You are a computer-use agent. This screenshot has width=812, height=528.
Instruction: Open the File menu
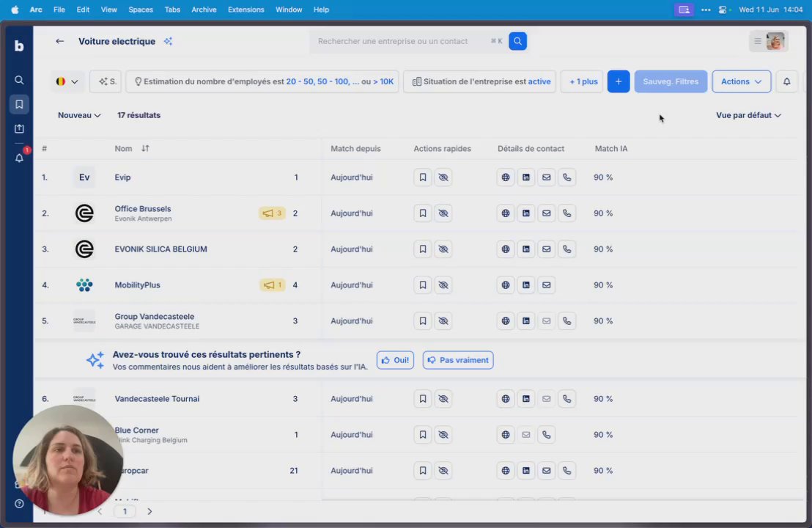pos(59,10)
